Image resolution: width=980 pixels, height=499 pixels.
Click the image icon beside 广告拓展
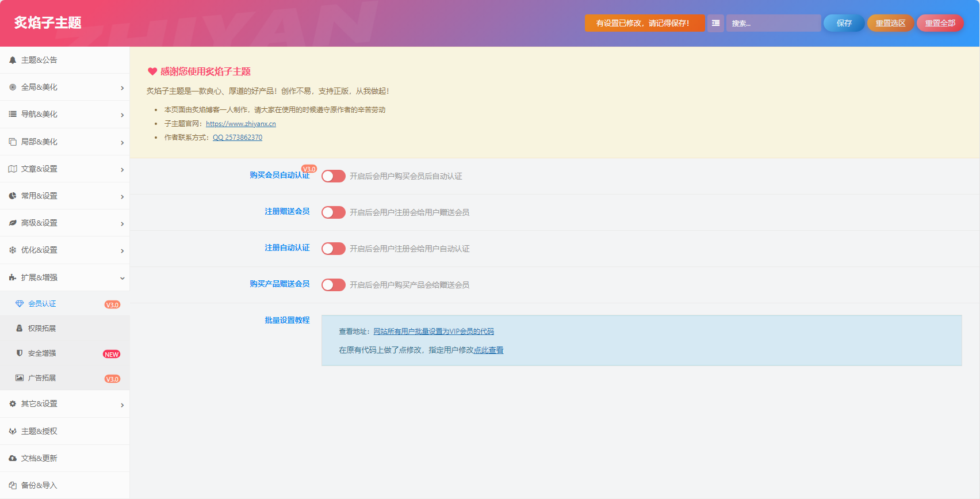tap(20, 378)
